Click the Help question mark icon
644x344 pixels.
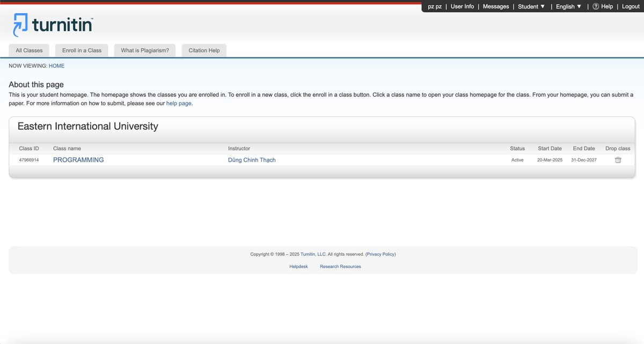tap(595, 6)
